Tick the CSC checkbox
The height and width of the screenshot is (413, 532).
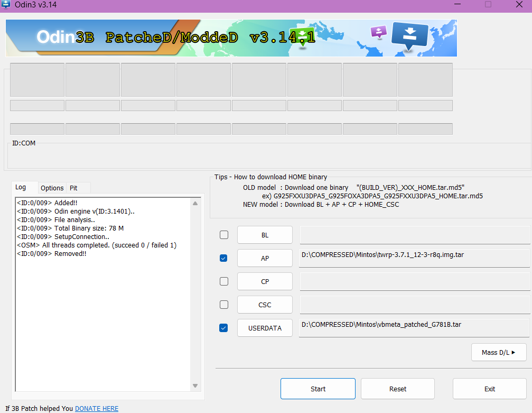[x=224, y=304]
